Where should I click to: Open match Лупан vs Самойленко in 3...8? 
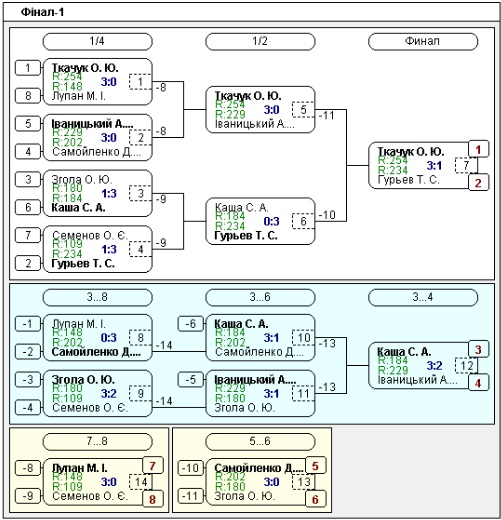(97, 338)
